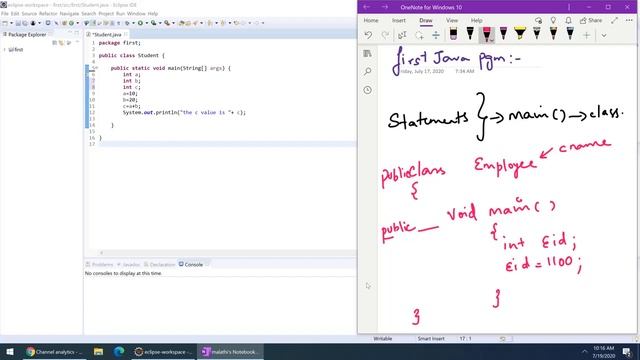This screenshot has height=360, width=640.
Task: Switch to eclipse-workspace taskbar item
Action: [163, 351]
